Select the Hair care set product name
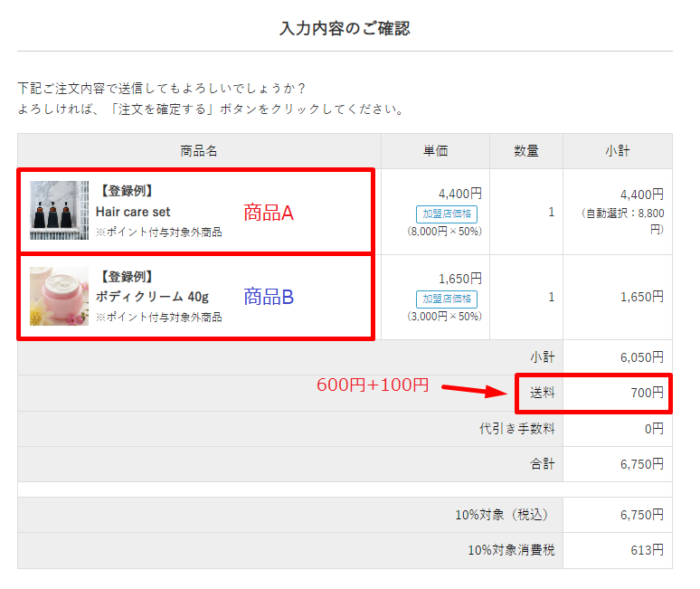Screen dimensions: 700x589 tap(133, 212)
